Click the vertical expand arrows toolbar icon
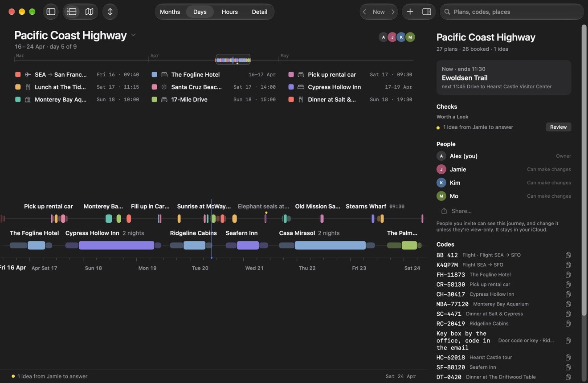Image resolution: width=588 pixels, height=383 pixels. pyautogui.click(x=110, y=12)
